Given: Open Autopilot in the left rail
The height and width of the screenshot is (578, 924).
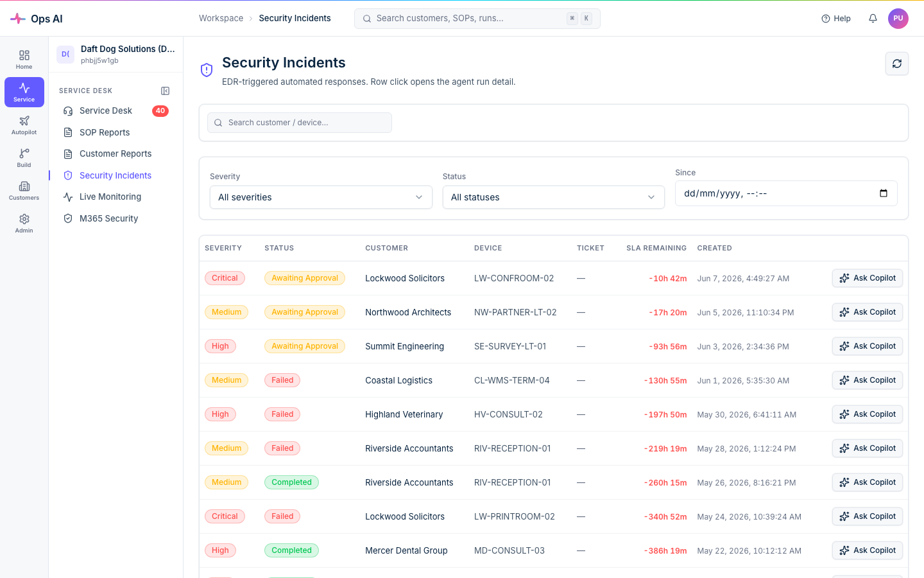Looking at the screenshot, I should [x=24, y=125].
